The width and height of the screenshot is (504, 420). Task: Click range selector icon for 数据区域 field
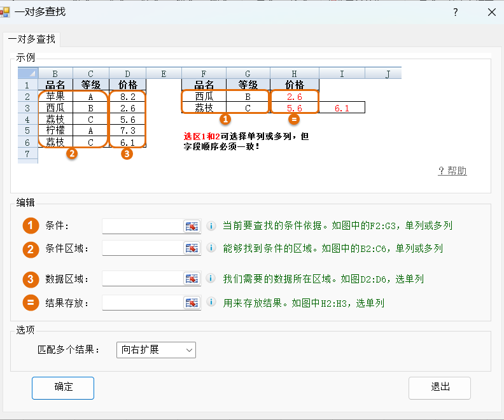tap(192, 279)
